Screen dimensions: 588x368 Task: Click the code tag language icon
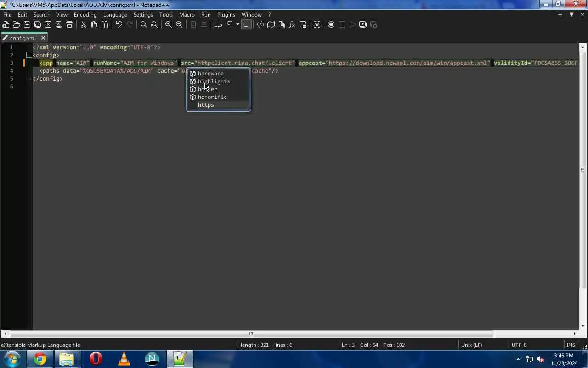[x=260, y=24]
